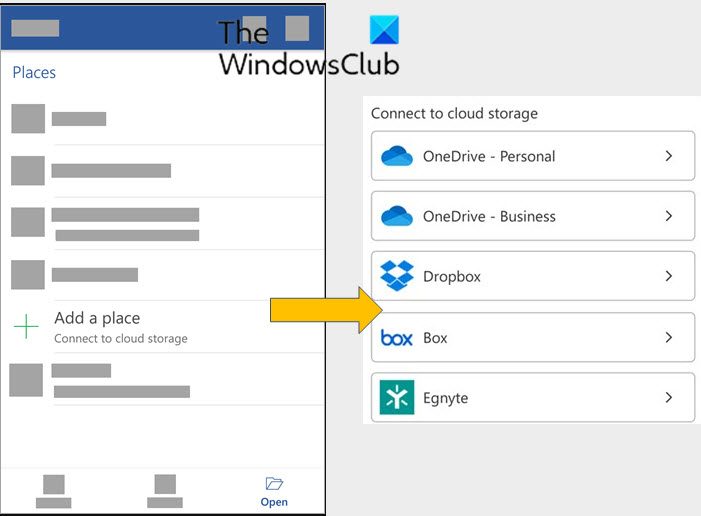The image size is (701, 516).
Task: Click the 'Connect to cloud storage' panel heading
Action: [x=454, y=114]
